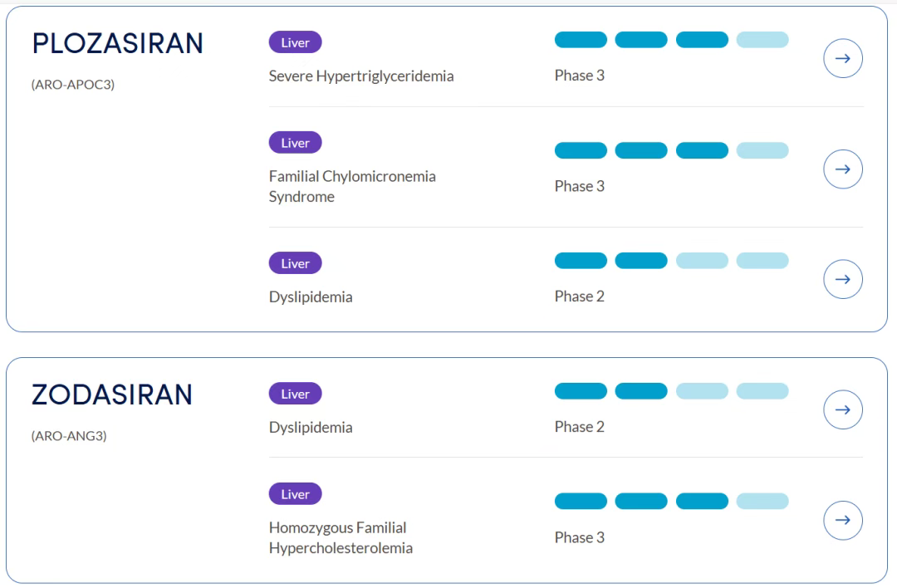The image size is (897, 588).
Task: Click the (ARO-APOC3) label
Action: tap(72, 85)
